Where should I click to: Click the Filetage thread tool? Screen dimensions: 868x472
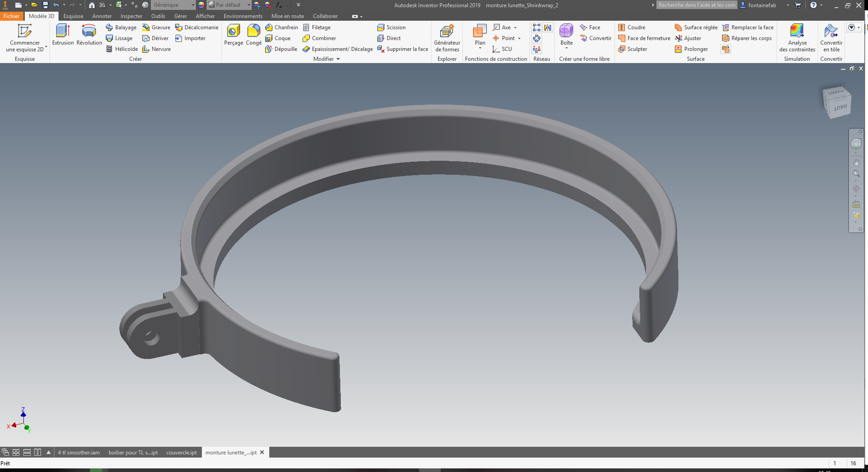point(317,27)
